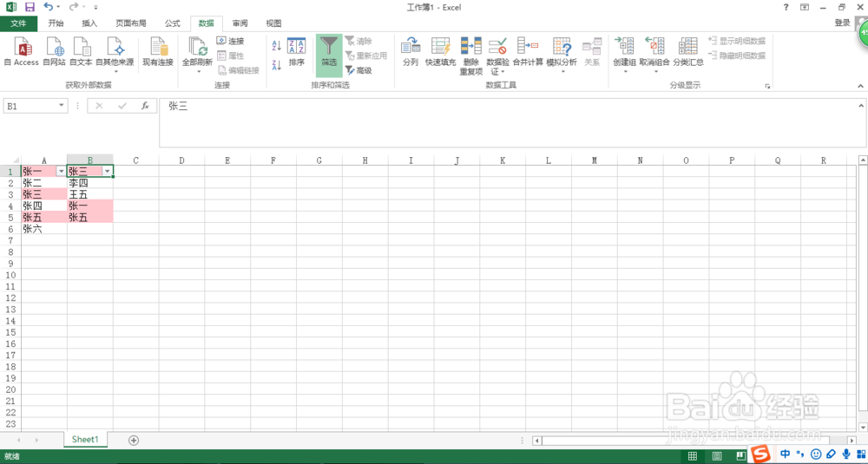This screenshot has width=868, height=464.
Task: Click Text to Columns (分列)
Action: click(411, 52)
